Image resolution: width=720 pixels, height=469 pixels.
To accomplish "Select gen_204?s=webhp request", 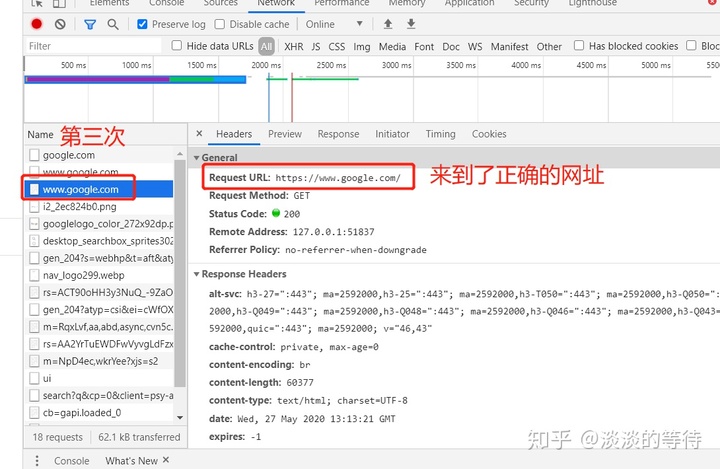I will click(100, 258).
